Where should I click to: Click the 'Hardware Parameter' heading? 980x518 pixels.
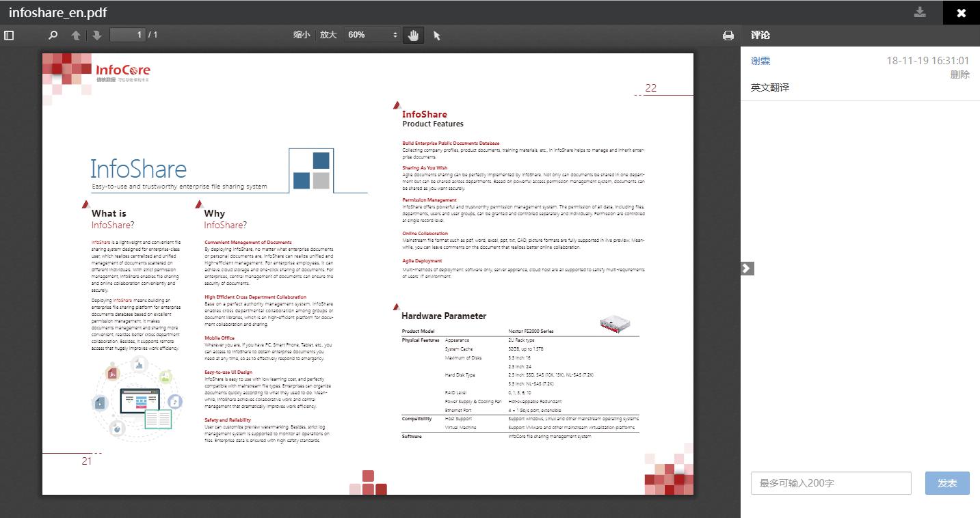(444, 316)
